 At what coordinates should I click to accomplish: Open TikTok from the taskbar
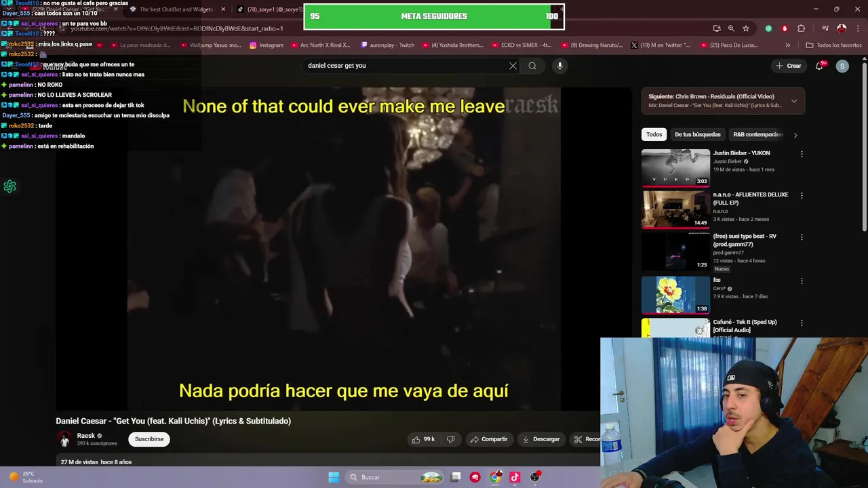coord(515,477)
